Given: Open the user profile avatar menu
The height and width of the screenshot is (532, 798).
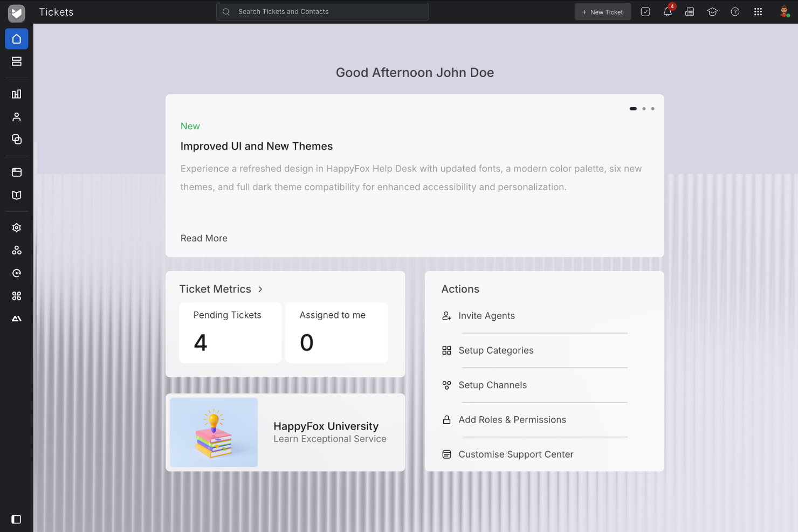Looking at the screenshot, I should [x=783, y=11].
